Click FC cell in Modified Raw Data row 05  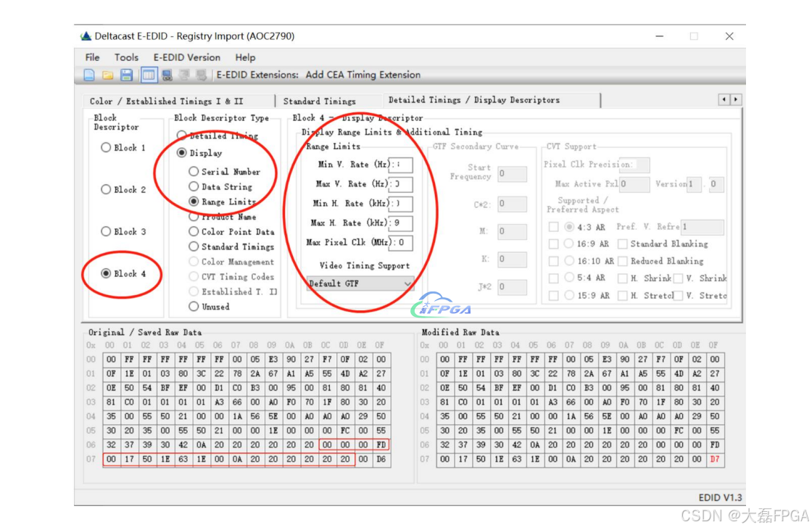[x=679, y=431]
